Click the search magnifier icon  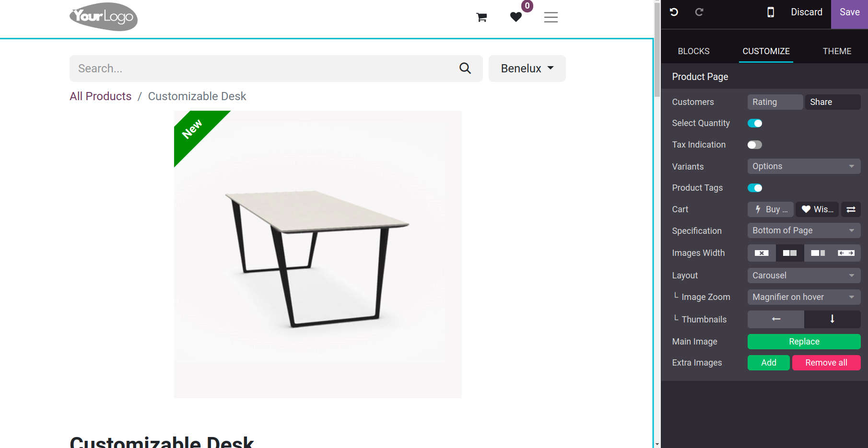(x=465, y=69)
